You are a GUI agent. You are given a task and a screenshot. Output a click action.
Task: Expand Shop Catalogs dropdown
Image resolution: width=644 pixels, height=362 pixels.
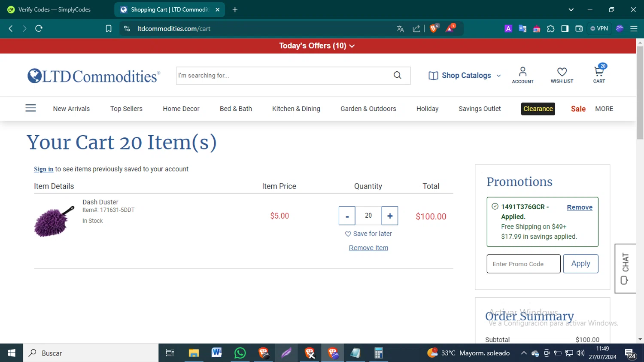[x=465, y=76]
